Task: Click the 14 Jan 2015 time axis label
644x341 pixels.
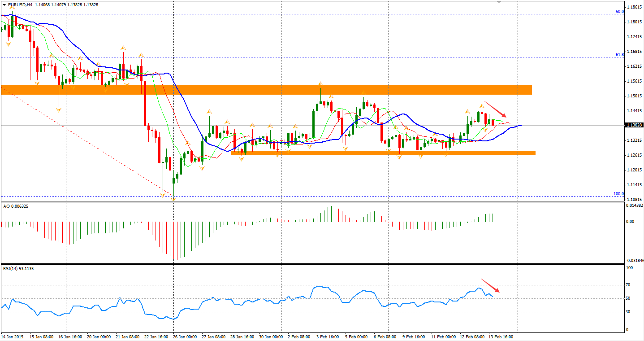Action: tap(13, 336)
